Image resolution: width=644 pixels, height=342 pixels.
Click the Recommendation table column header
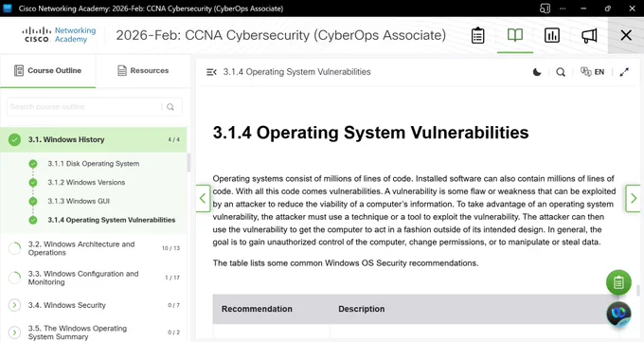(257, 309)
